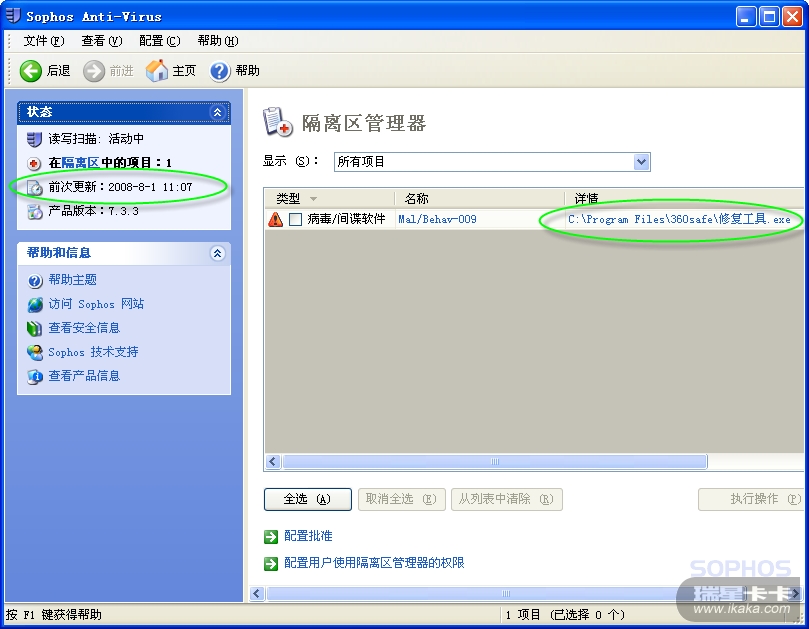Open the 访问 Sophos 网站 link

96,304
